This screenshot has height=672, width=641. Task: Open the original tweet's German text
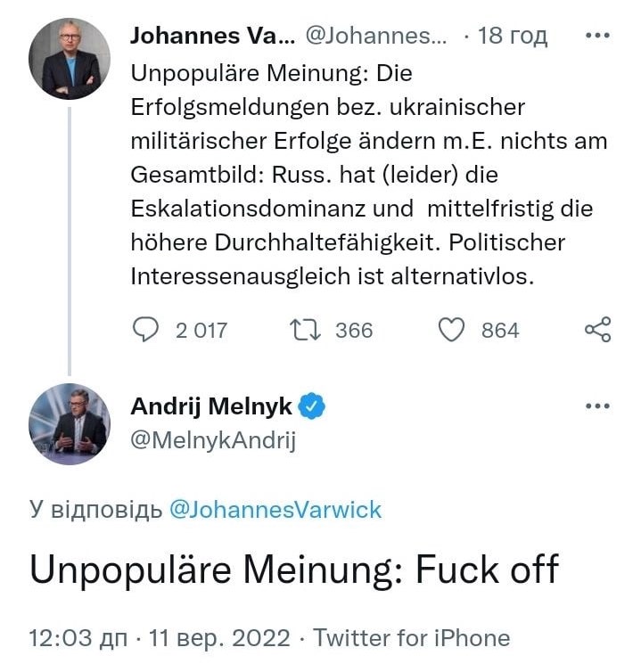pos(357,174)
